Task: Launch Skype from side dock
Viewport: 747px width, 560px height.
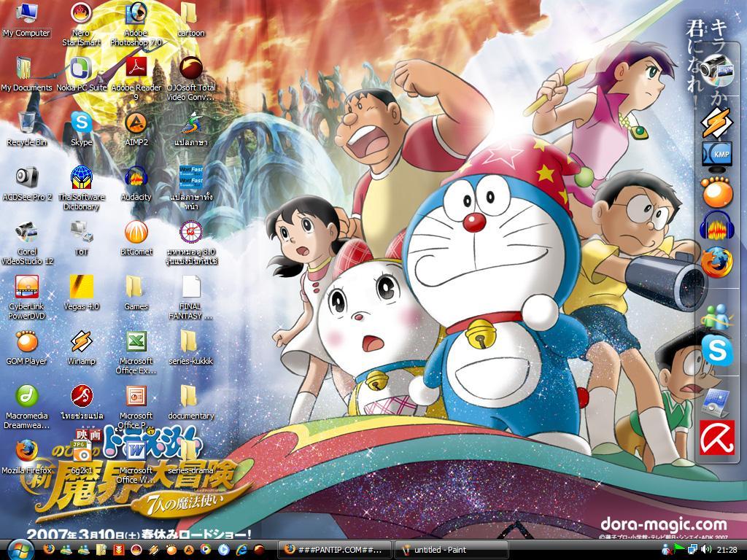Action: coord(717,351)
